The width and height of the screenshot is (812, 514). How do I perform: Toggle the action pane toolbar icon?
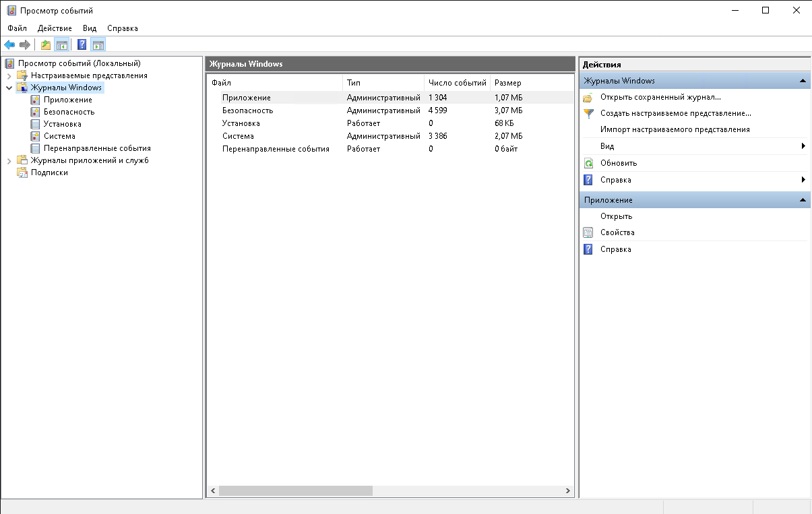pyautogui.click(x=98, y=45)
